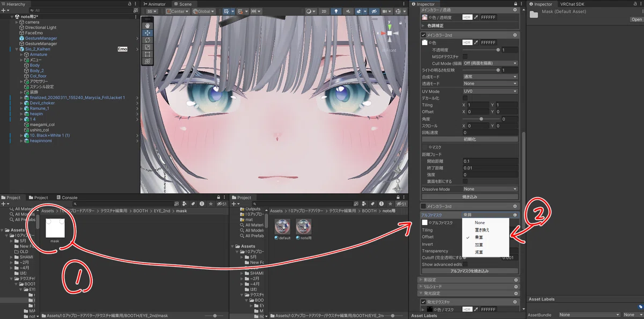Choose 加算 in alpha mask mode menu

pos(479,244)
